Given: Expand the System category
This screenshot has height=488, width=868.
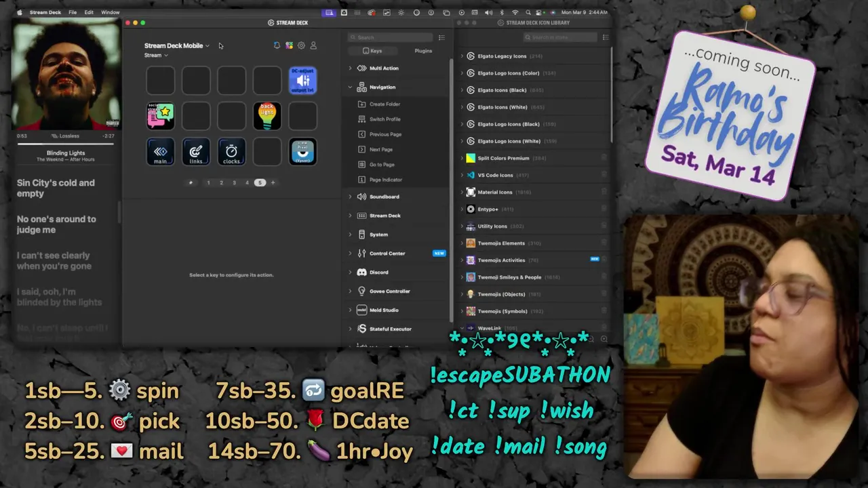Looking at the screenshot, I should (x=351, y=235).
